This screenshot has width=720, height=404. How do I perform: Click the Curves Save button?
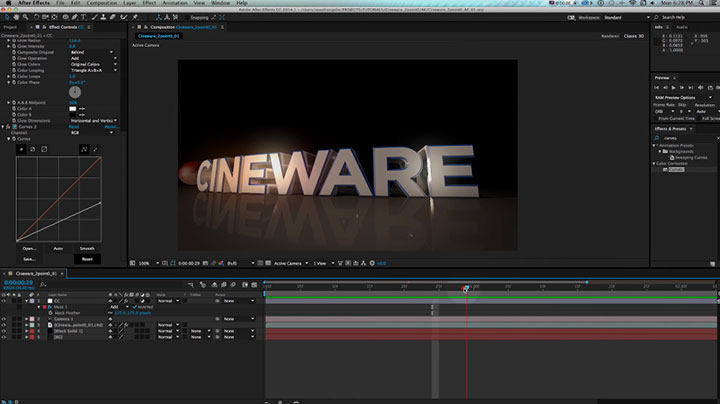tap(29, 259)
